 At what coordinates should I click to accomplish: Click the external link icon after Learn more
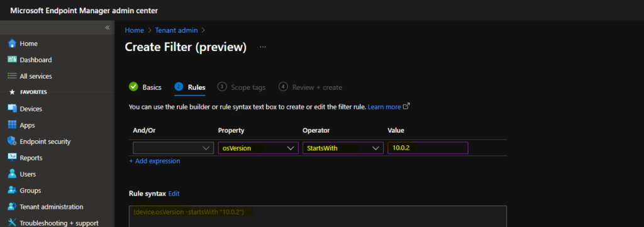[x=406, y=106]
